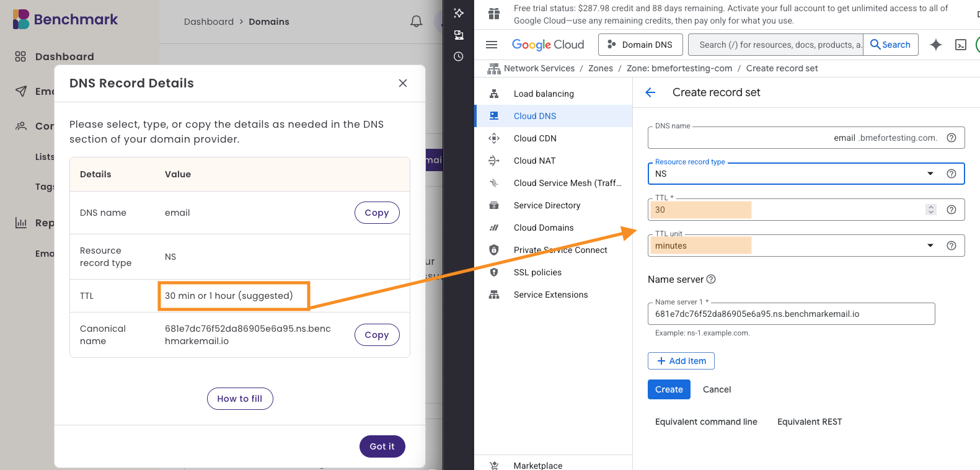
Task: Click the Service Directory icon
Action: (494, 205)
